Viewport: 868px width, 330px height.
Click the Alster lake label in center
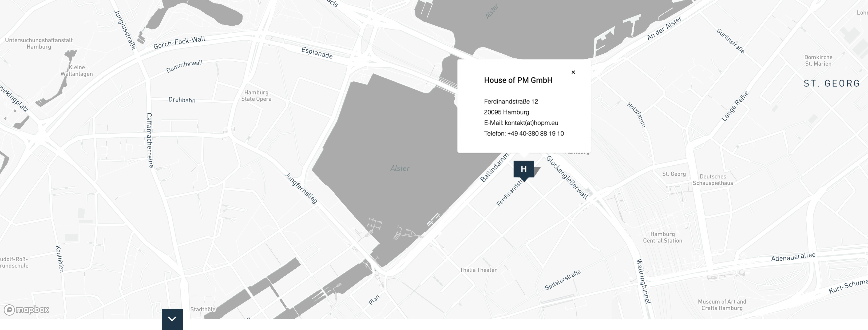(x=400, y=168)
